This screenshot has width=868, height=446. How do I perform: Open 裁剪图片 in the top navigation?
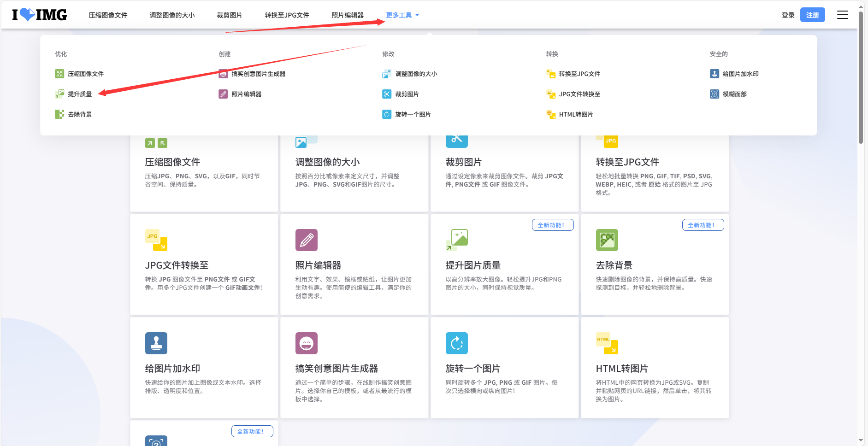(230, 15)
